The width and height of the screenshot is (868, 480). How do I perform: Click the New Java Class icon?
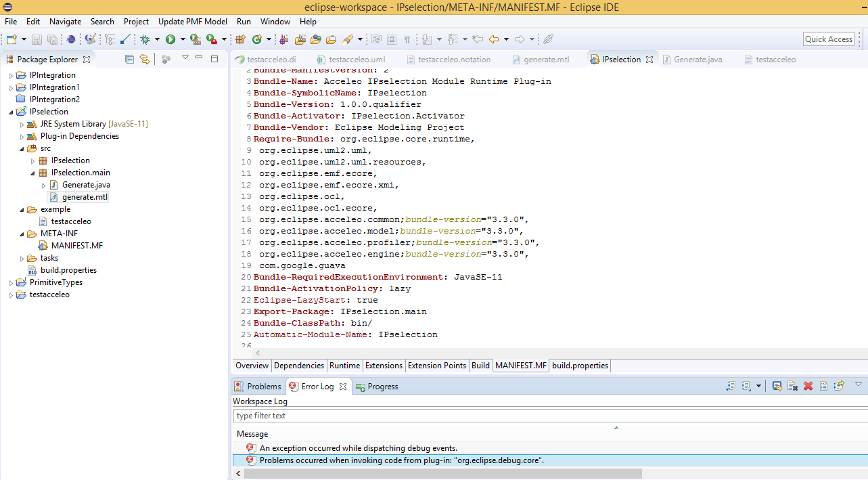click(x=257, y=39)
